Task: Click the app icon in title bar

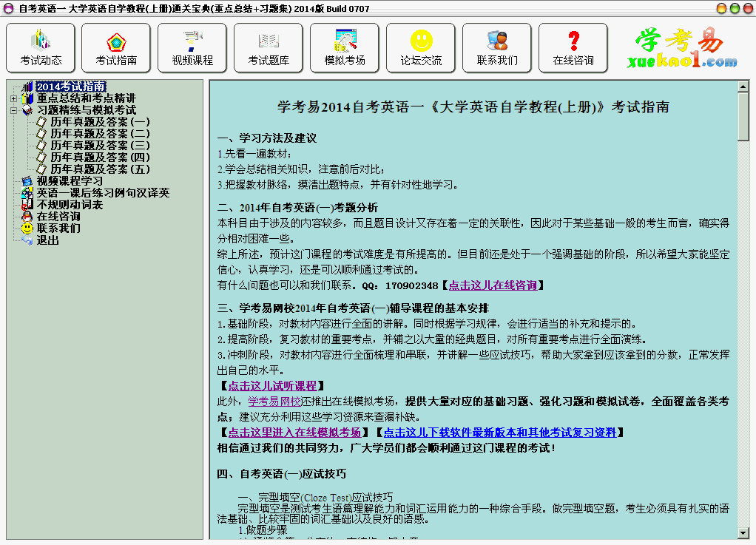Action: (x=9, y=8)
